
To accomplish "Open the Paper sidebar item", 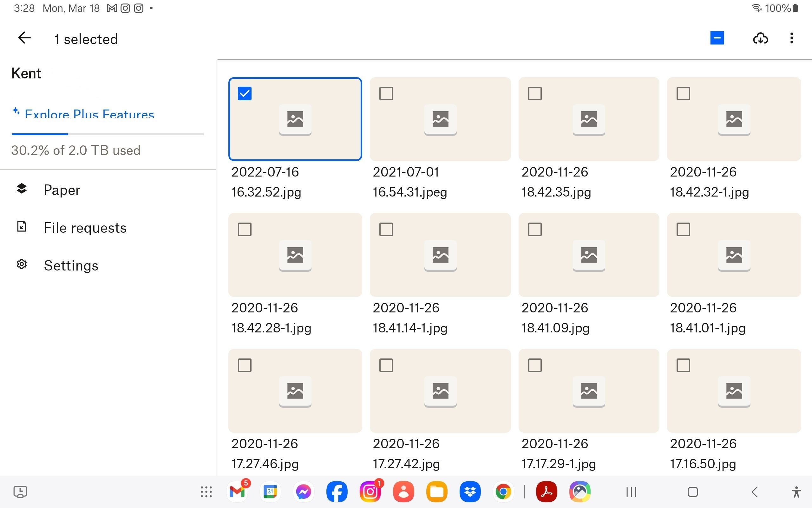I will click(x=108, y=190).
